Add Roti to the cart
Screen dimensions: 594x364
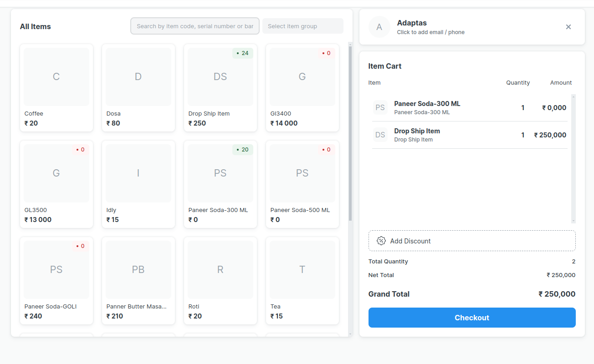tap(220, 281)
